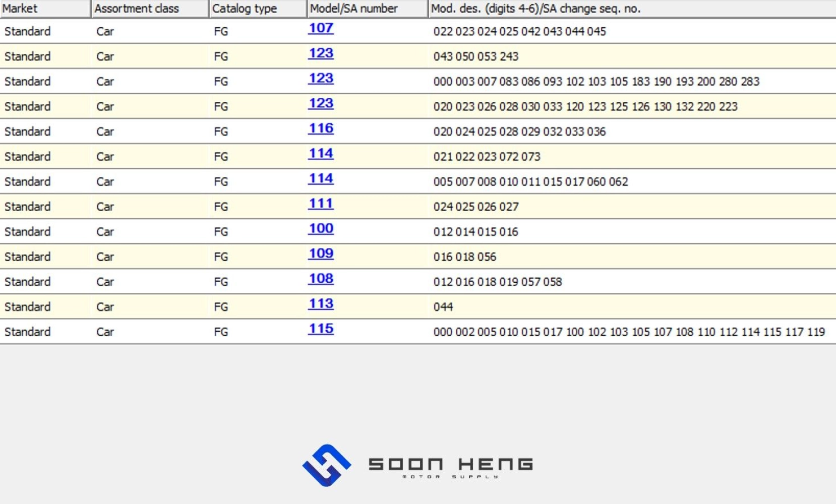Select text '024 025 026 027'
This screenshot has height=504, width=836.
tap(475, 207)
